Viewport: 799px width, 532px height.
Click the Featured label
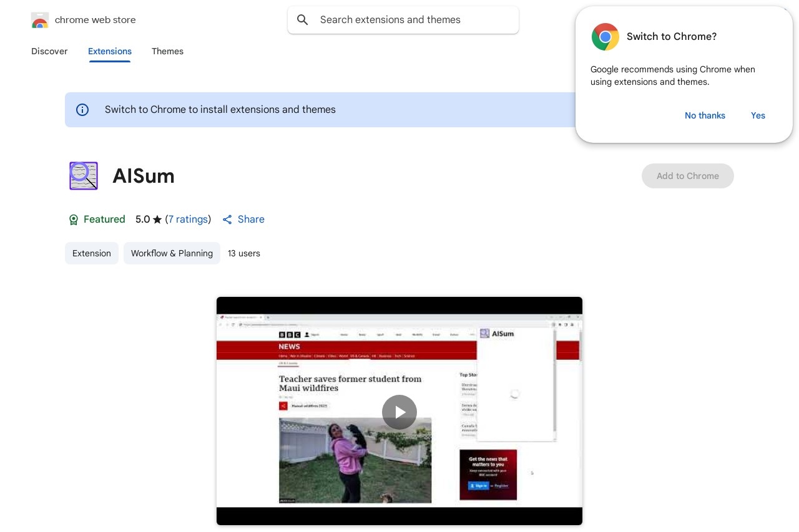pyautogui.click(x=104, y=220)
